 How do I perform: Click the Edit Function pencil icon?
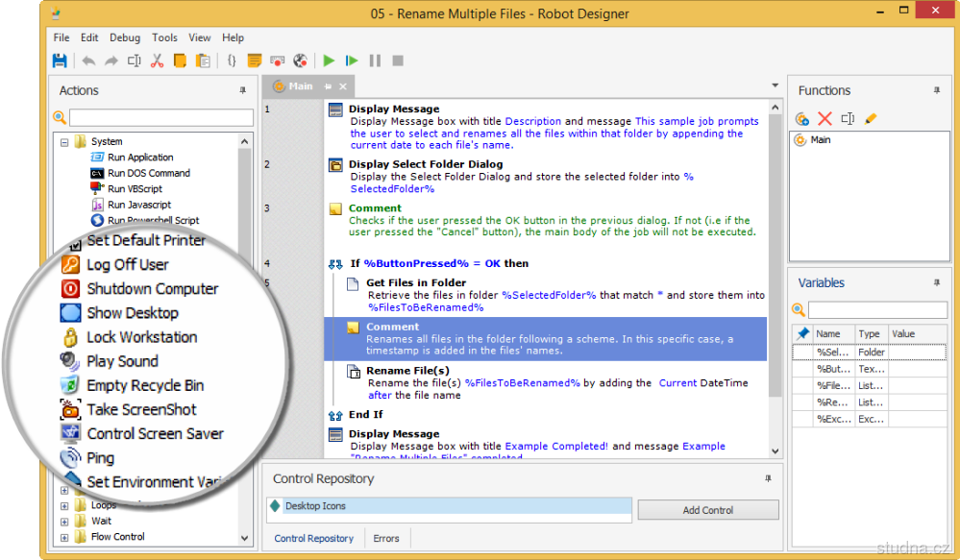tap(871, 119)
